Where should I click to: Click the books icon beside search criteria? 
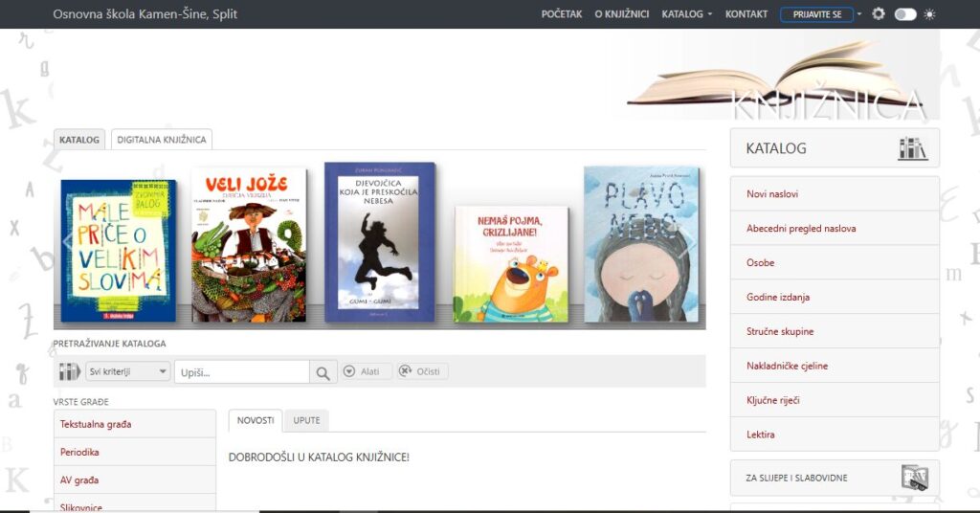[69, 372]
